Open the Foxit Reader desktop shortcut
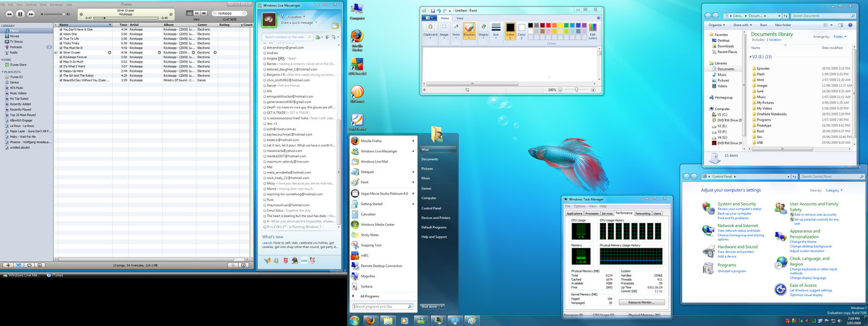Image resolution: width=868 pixels, height=326 pixels. click(x=357, y=122)
